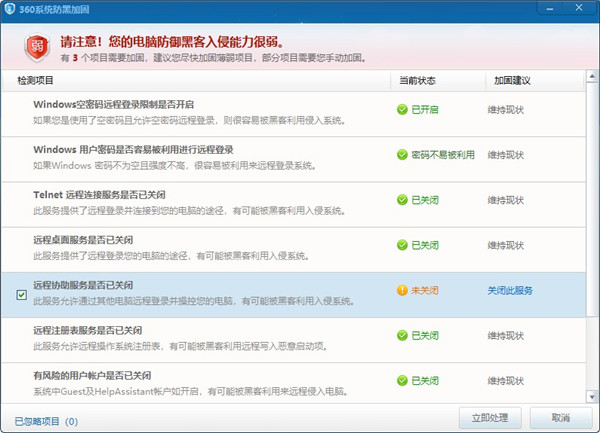Click the 密码不易被利用 status text

[443, 155]
